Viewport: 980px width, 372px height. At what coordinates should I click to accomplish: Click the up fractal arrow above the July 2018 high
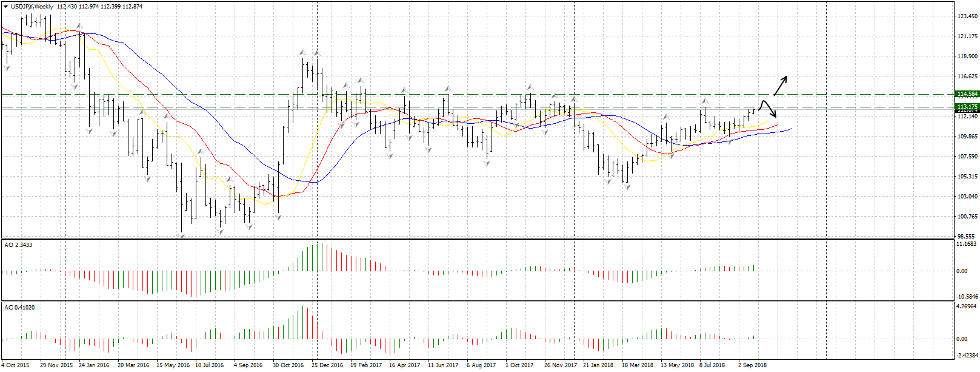pyautogui.click(x=704, y=100)
